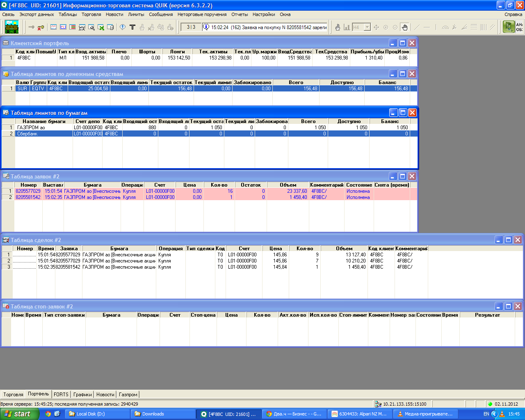The height and width of the screenshot is (420, 525).
Task: Open the Таблицы menu
Action: (68, 14)
